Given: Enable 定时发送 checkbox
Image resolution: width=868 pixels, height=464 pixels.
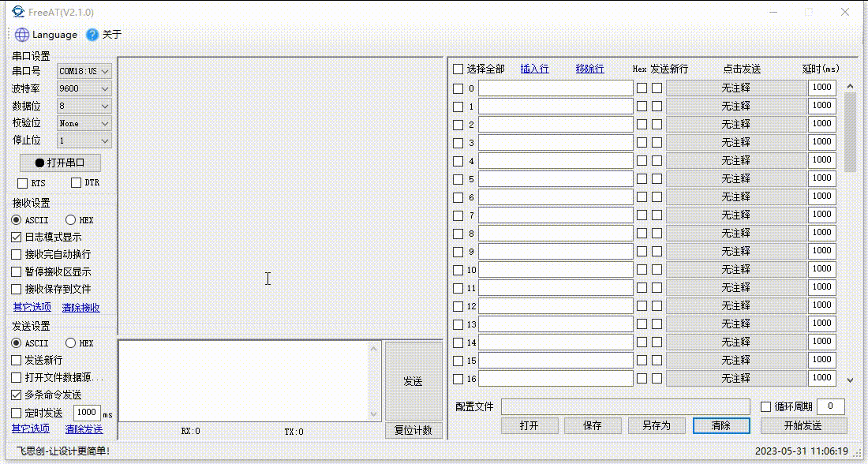Looking at the screenshot, I should coord(17,413).
